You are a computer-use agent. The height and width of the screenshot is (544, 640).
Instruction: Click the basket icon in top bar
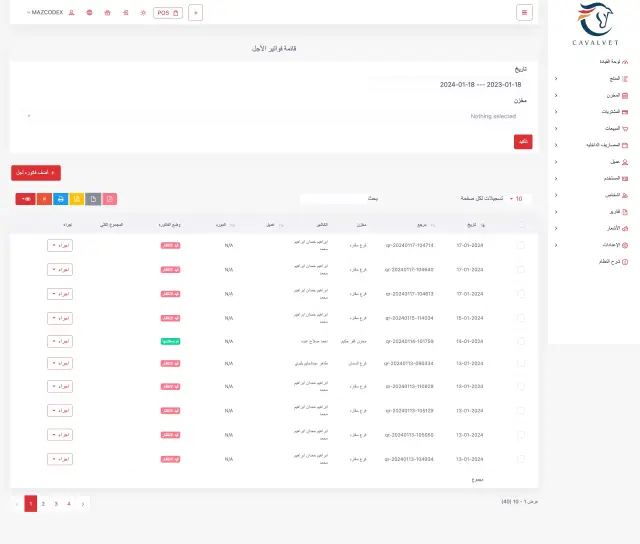coord(107,13)
